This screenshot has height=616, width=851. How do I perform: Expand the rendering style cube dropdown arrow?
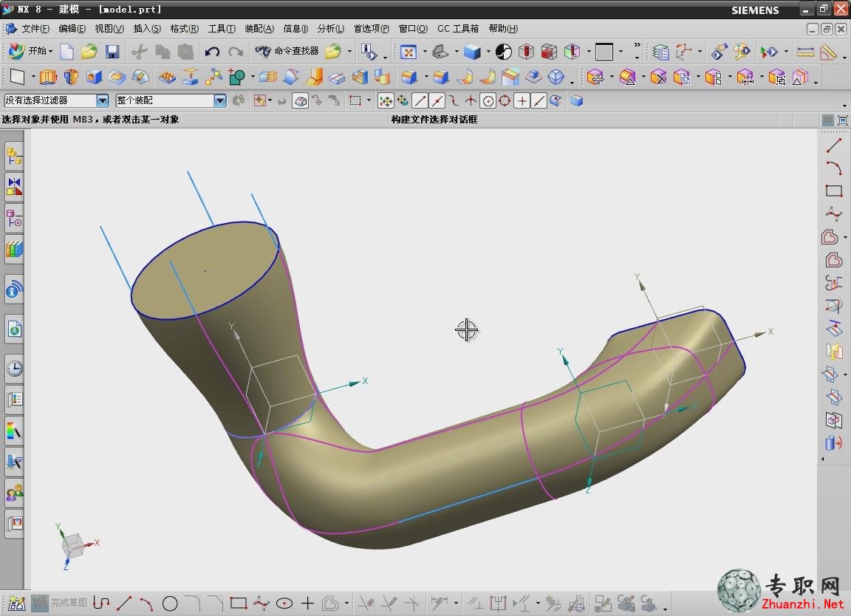(x=488, y=52)
